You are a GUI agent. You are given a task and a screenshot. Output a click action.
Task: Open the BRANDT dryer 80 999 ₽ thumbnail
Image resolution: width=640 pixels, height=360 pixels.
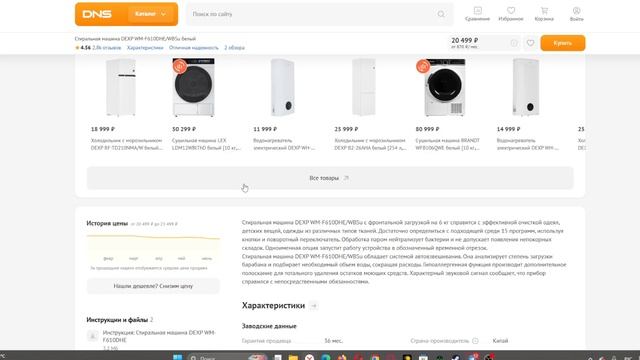point(445,87)
